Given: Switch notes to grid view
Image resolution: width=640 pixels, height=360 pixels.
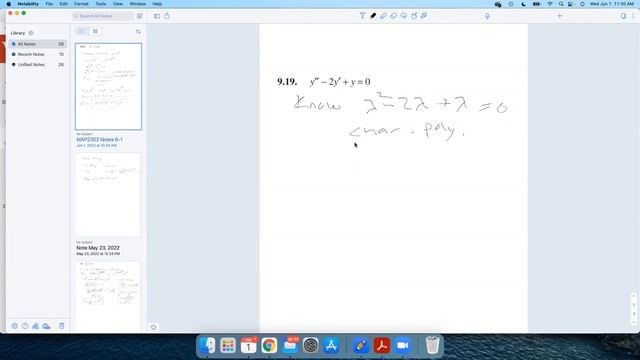Looking at the screenshot, I should [x=95, y=31].
